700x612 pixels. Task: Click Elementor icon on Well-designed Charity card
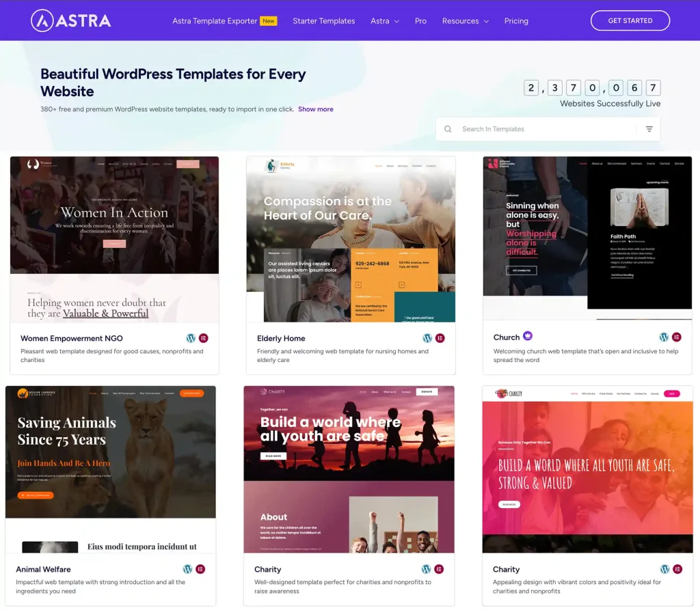tap(440, 569)
